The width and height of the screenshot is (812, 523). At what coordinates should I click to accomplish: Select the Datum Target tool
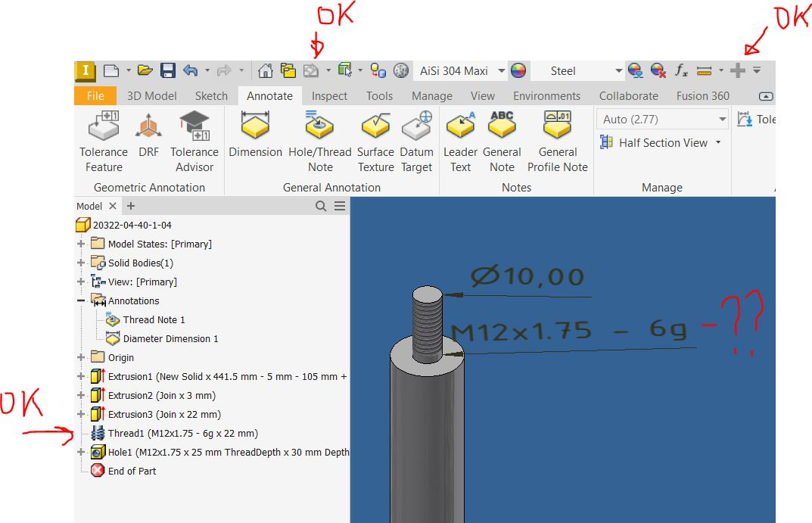coord(416,142)
